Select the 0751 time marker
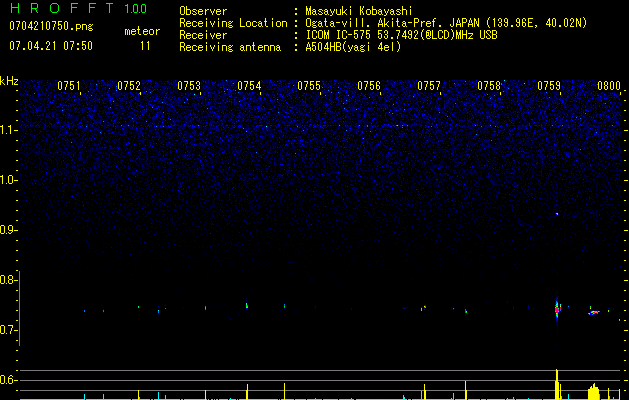629x400 pixels. coord(69,86)
